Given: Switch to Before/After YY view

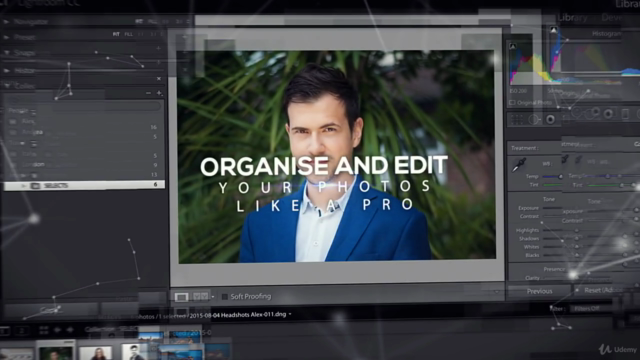Looking at the screenshot, I should click(x=200, y=297).
